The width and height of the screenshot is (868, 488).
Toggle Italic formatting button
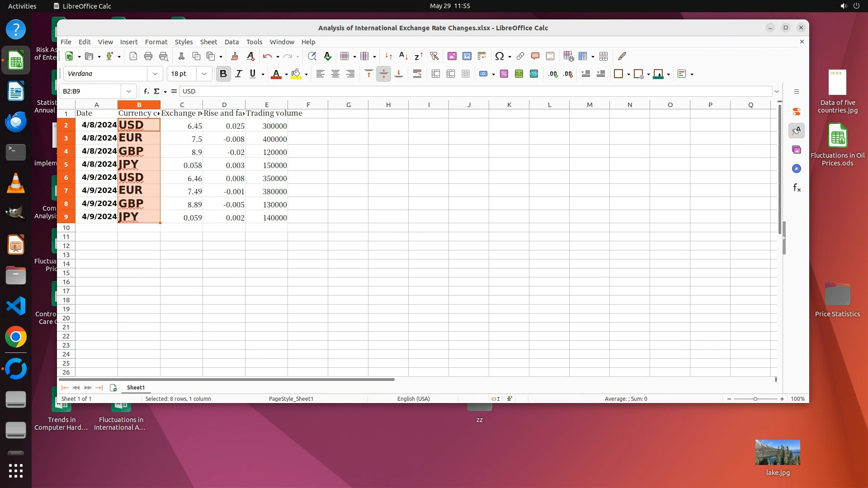[238, 74]
